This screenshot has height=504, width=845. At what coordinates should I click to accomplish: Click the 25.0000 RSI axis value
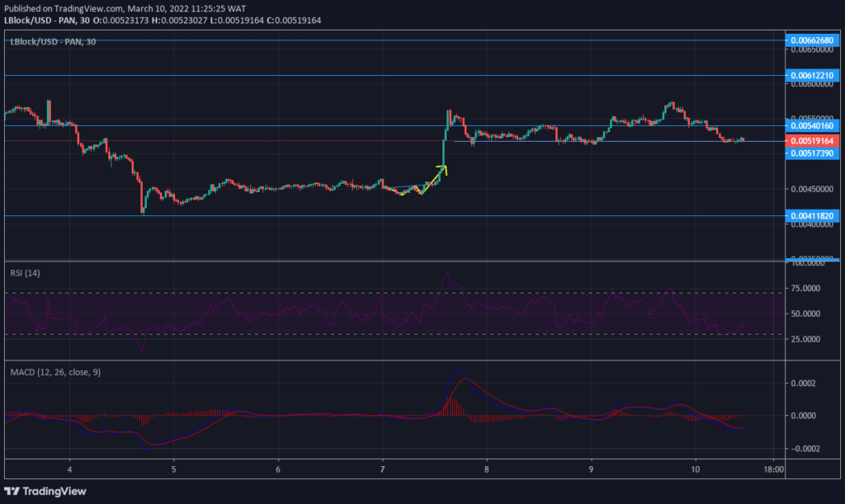805,339
